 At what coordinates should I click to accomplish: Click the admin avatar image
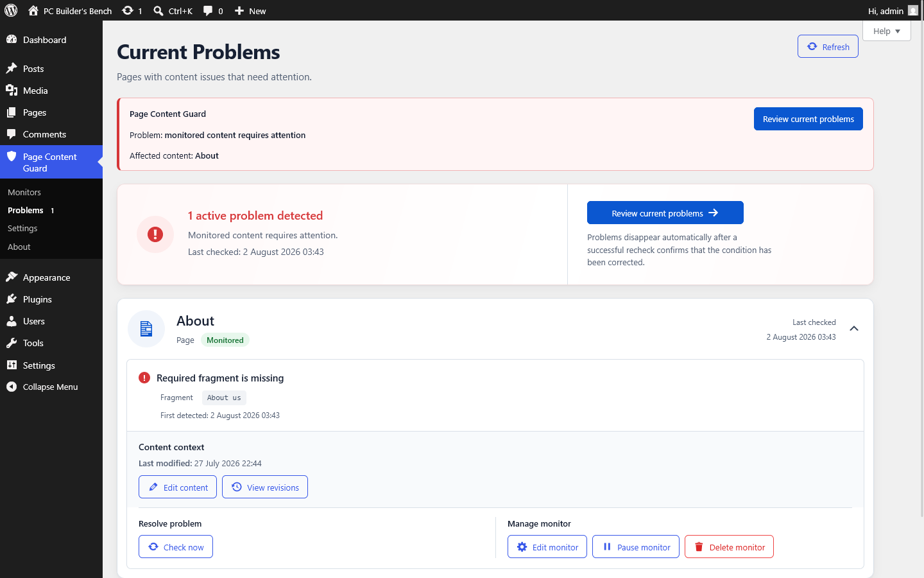tap(913, 10)
